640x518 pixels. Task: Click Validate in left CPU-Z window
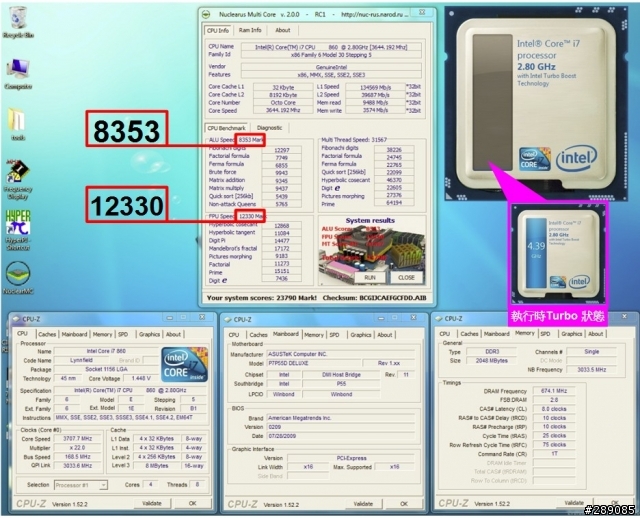pyautogui.click(x=151, y=503)
